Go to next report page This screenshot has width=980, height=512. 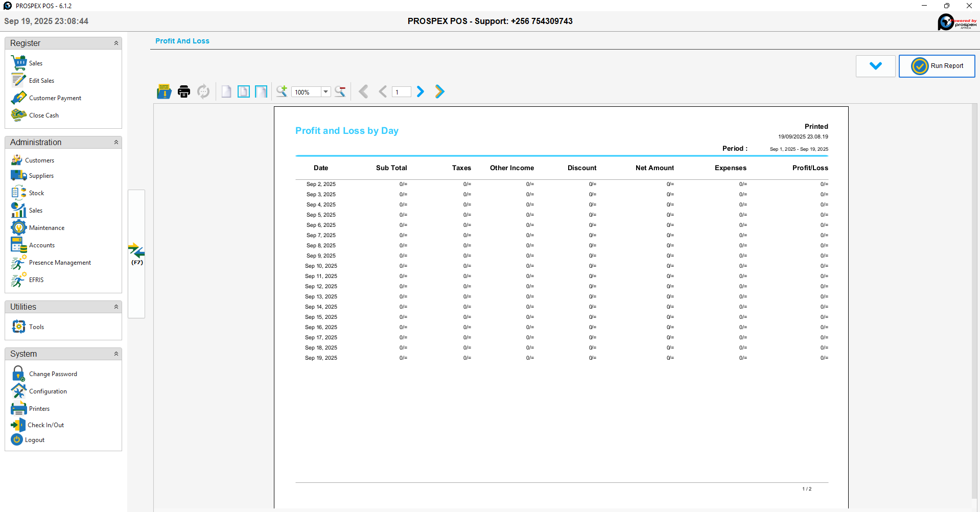tap(421, 91)
